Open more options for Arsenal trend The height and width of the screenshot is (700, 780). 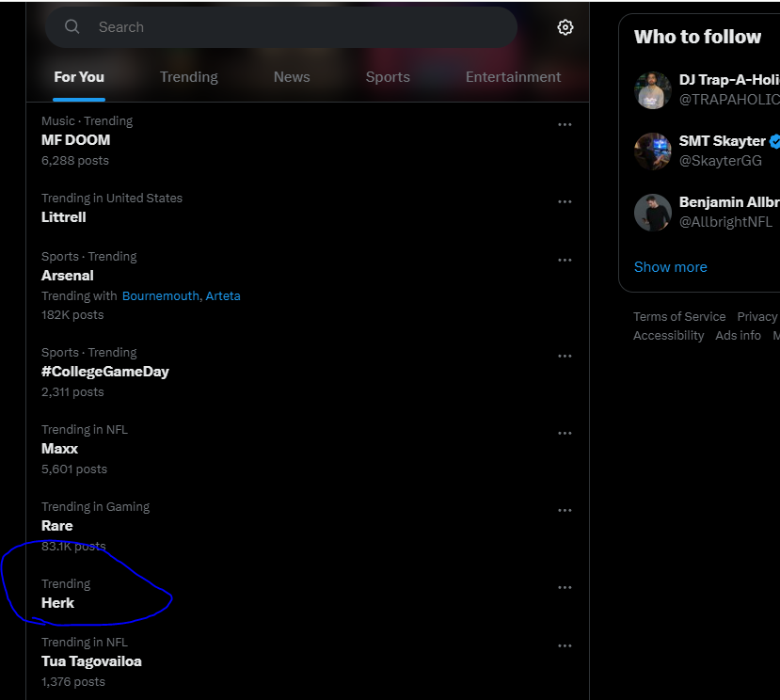(x=565, y=260)
